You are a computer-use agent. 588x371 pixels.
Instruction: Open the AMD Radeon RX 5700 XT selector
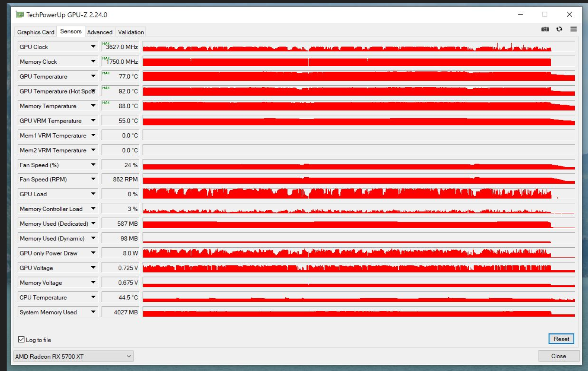[x=73, y=356]
